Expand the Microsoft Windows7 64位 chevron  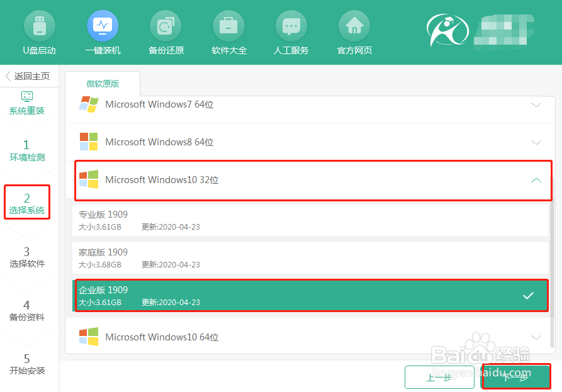536,104
